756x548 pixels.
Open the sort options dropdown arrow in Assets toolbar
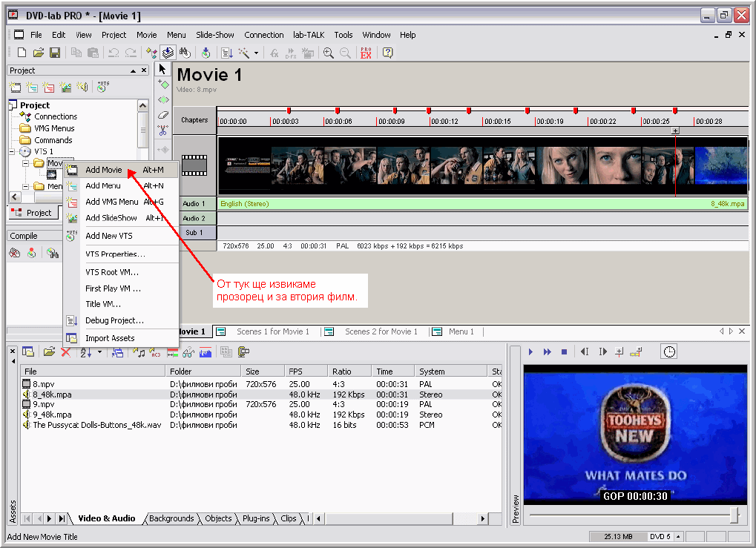point(100,352)
